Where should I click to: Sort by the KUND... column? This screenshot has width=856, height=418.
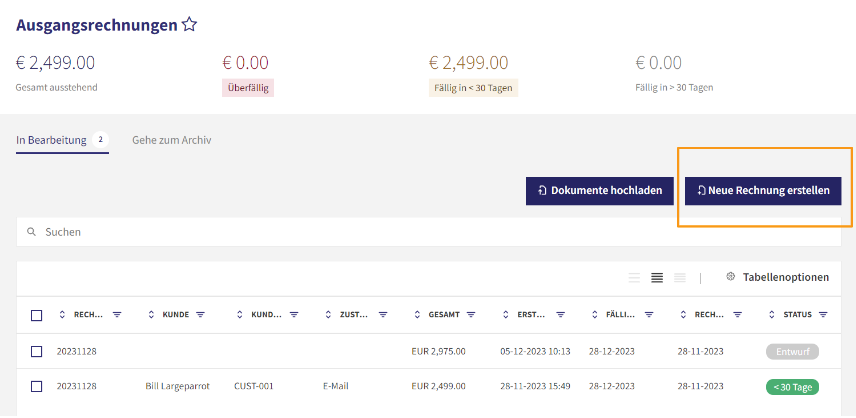pos(240,315)
